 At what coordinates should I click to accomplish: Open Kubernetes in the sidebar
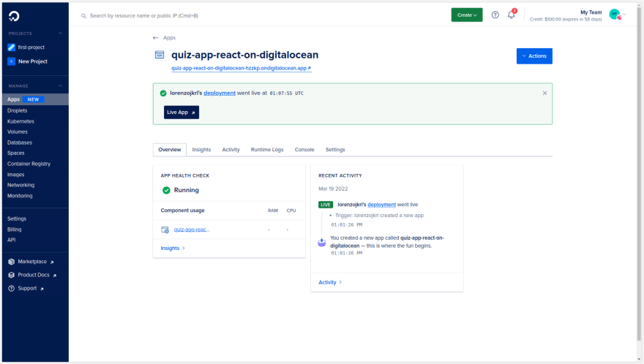(20, 121)
